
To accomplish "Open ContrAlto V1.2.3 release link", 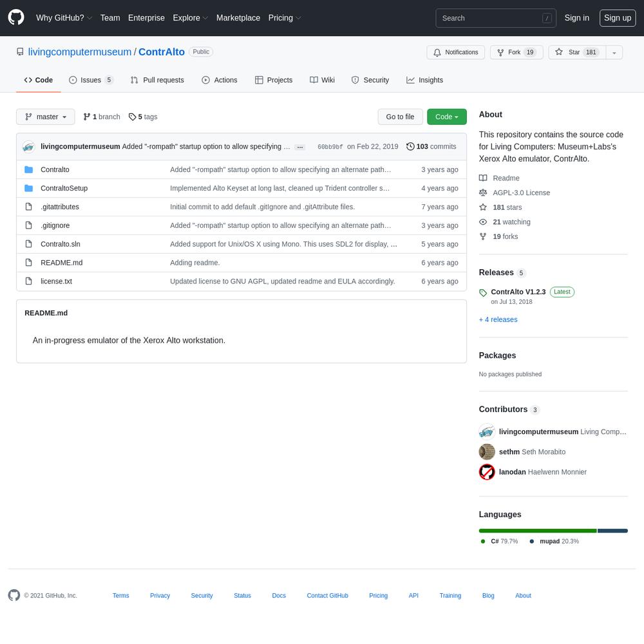I will coord(518,292).
